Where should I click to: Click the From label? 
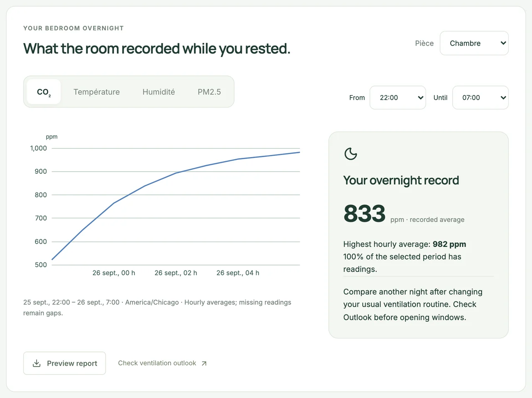point(357,98)
